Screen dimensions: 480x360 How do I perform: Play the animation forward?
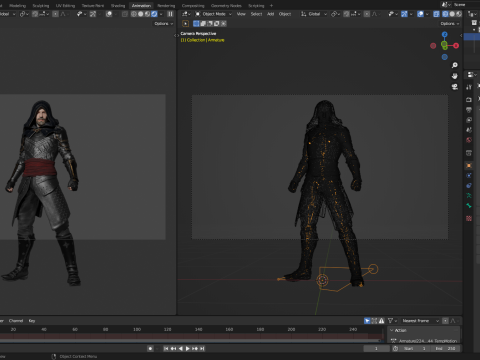coord(188,348)
